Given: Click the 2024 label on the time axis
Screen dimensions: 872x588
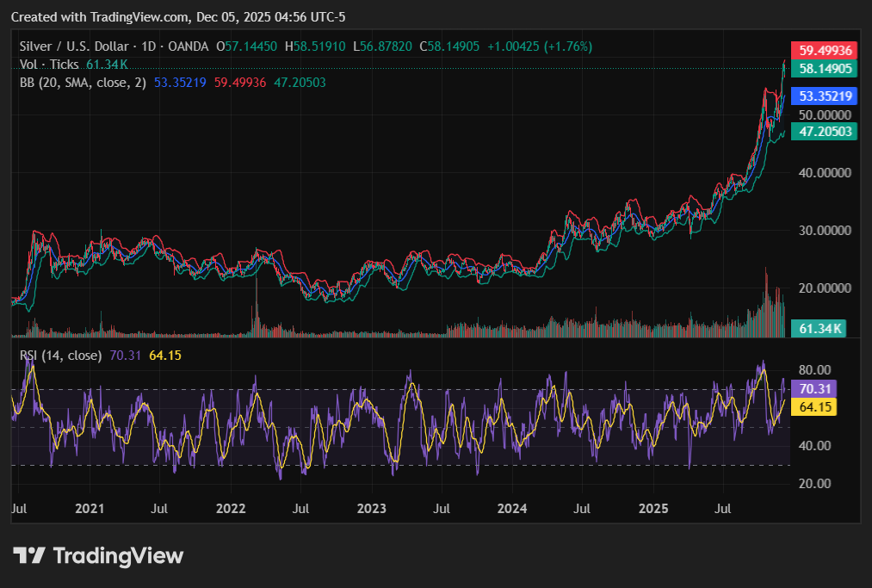Looking at the screenshot, I should (x=512, y=510).
